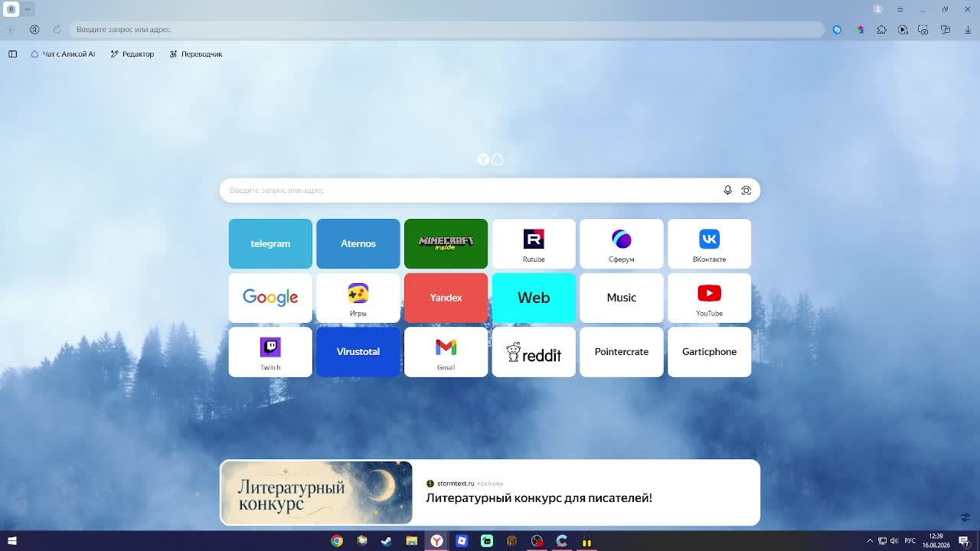
Task: Open the Minecraft block taskbar icon
Action: pyautogui.click(x=511, y=541)
